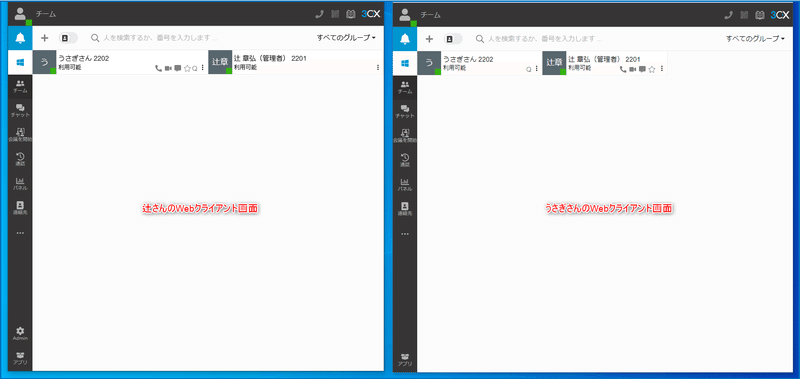Toggle the contacts view switch in right window

click(x=453, y=39)
